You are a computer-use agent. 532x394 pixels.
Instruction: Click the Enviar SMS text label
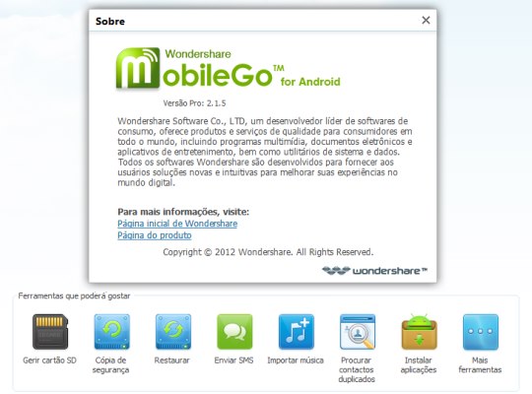233,361
